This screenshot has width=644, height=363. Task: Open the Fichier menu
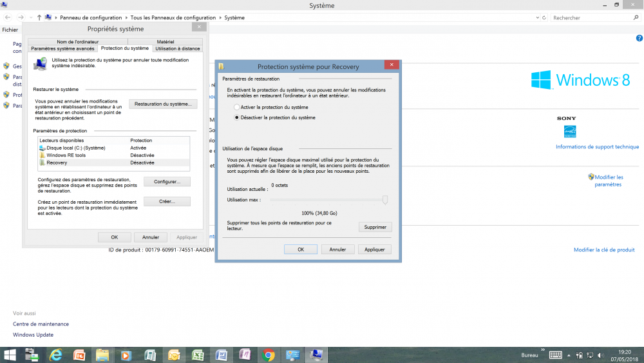click(10, 30)
